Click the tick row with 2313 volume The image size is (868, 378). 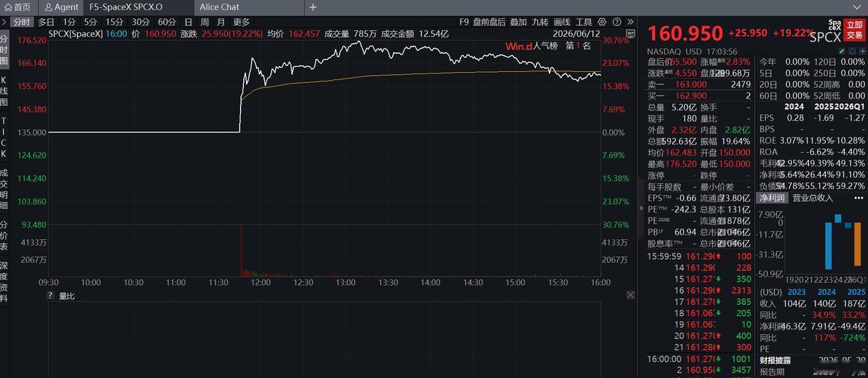pyautogui.click(x=700, y=290)
